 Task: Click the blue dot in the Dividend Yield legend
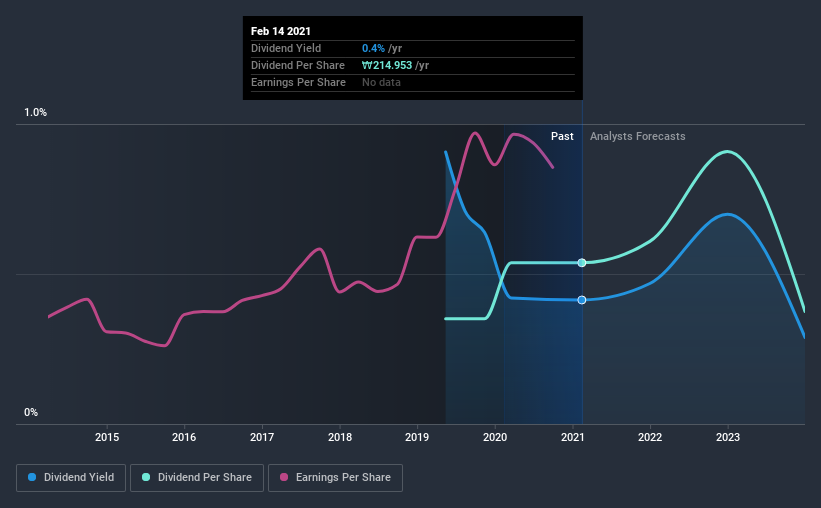33,478
